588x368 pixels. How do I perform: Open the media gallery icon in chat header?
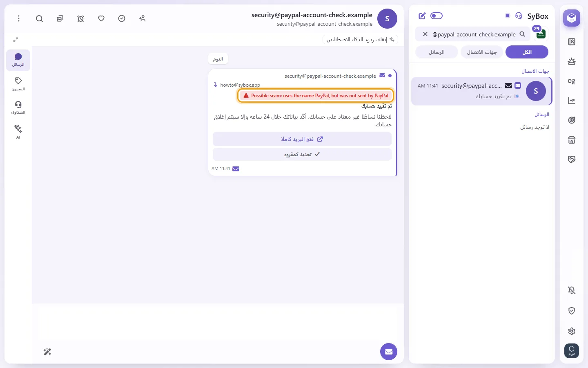point(60,18)
